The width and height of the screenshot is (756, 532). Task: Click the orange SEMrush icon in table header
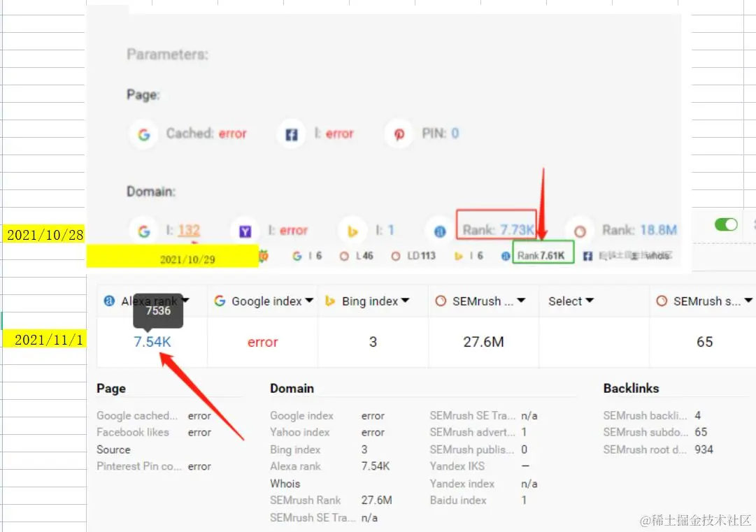pos(441,301)
